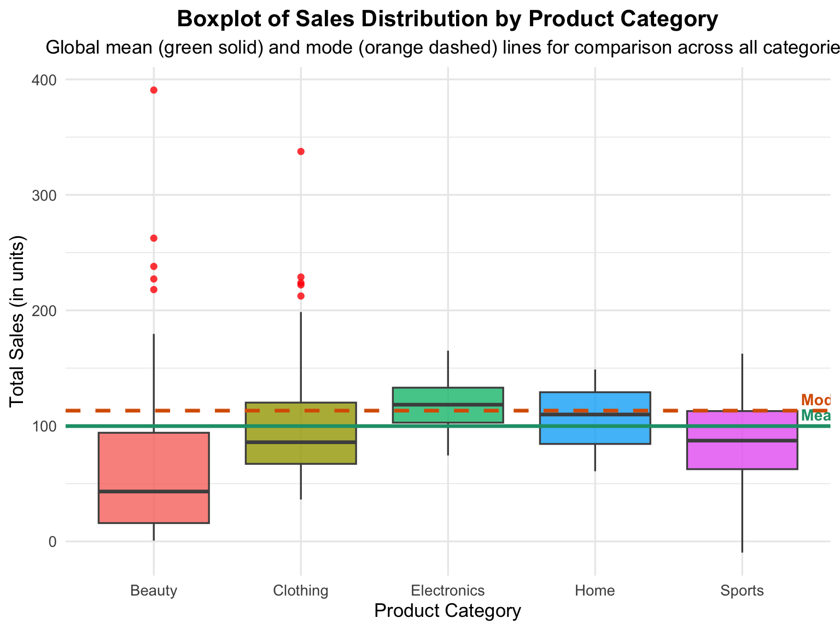Screen dimensions: 840x630
Task: Click the highest Clothing outlier near 340
Action: pos(301,151)
